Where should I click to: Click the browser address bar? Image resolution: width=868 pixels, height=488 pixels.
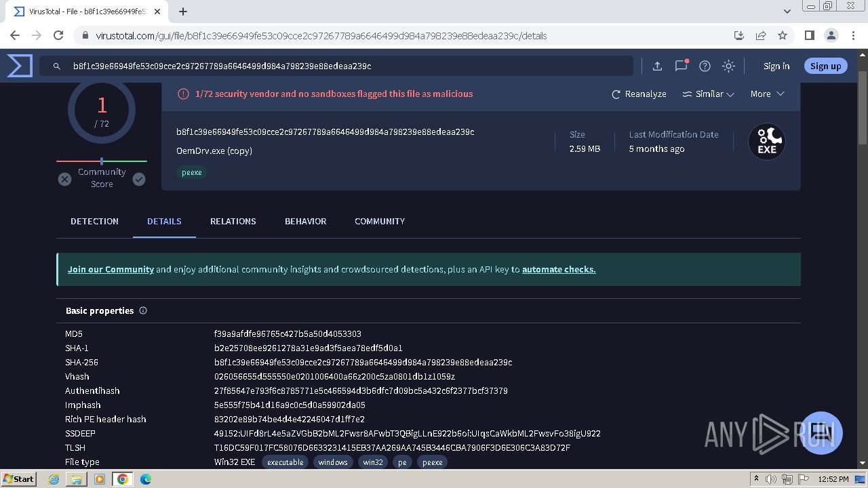407,35
